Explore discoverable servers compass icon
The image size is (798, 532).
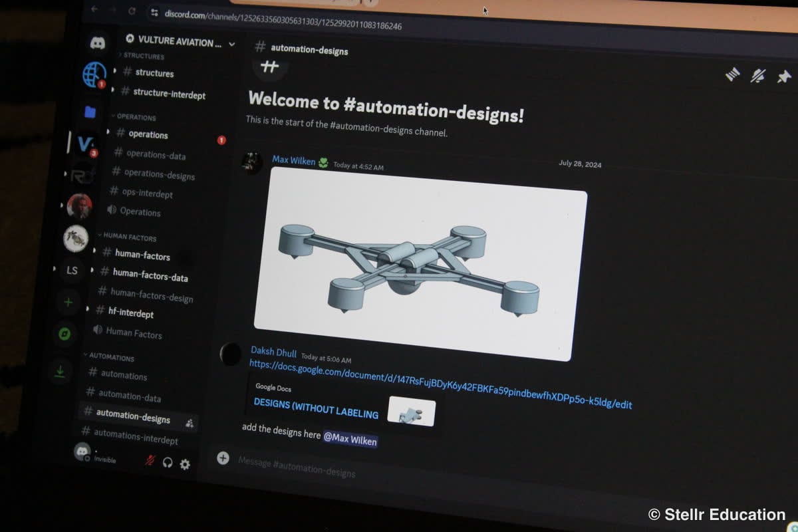pos(65,334)
